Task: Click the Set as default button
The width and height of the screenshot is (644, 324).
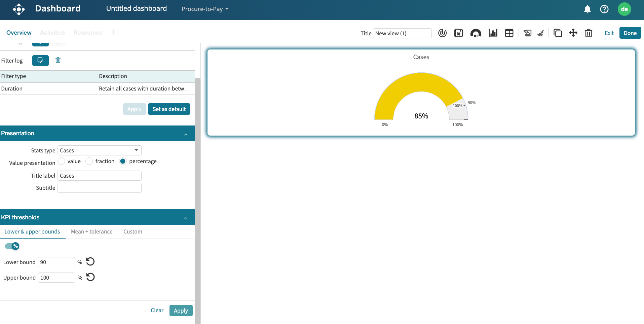Action: 169,109
